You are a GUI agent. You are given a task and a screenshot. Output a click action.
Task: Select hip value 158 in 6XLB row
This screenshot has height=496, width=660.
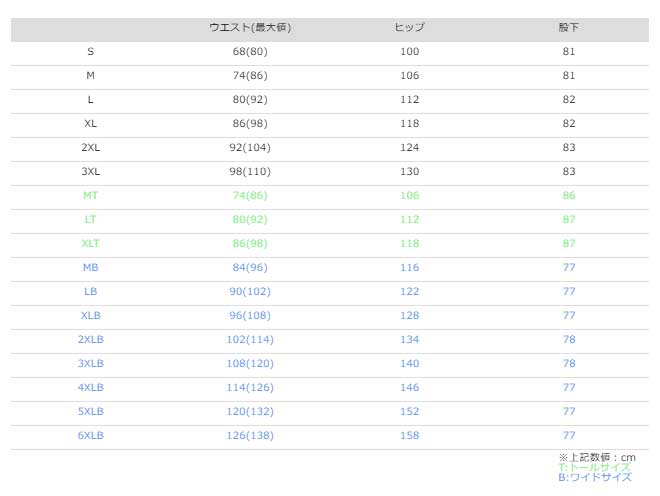click(410, 435)
